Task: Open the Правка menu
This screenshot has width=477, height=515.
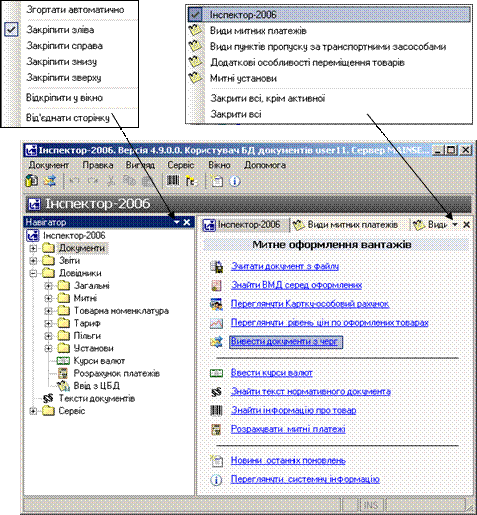Action: 98,165
